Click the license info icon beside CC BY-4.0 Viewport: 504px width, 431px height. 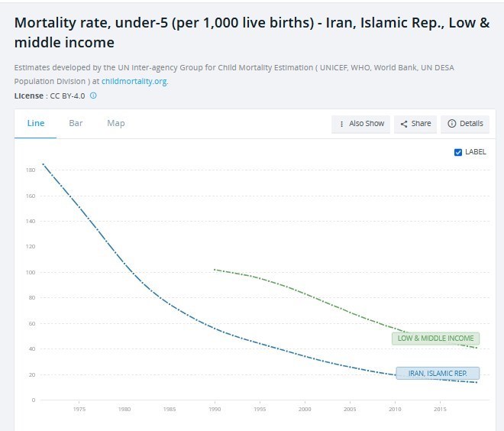coord(93,96)
